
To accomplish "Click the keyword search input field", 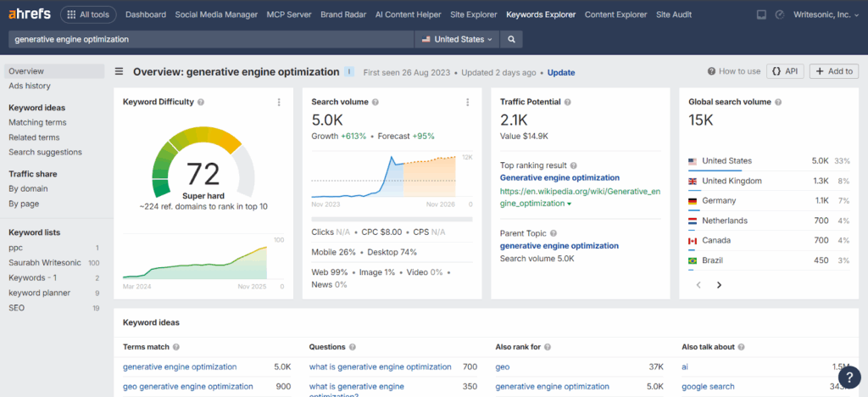I will [212, 39].
